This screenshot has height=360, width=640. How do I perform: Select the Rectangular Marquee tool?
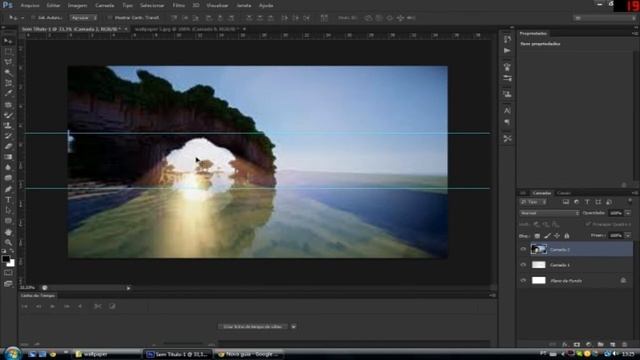click(8, 51)
